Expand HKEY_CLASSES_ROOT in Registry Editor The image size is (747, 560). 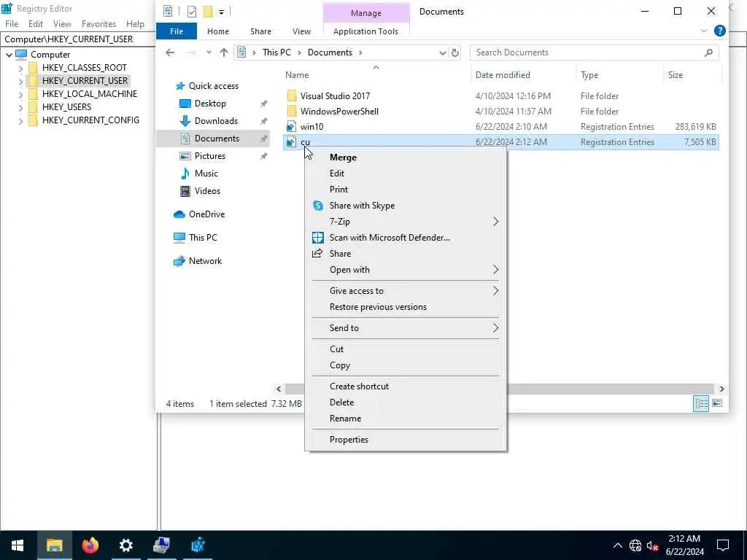click(x=20, y=68)
